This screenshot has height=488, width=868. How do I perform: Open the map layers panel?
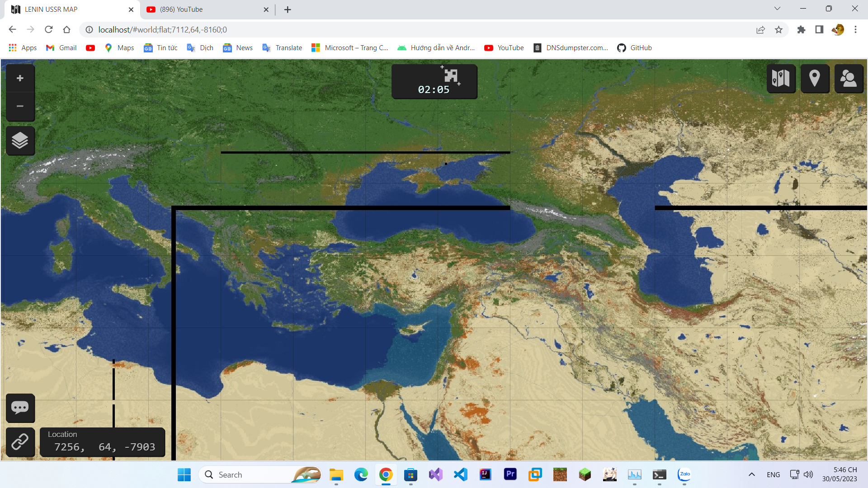click(x=20, y=141)
